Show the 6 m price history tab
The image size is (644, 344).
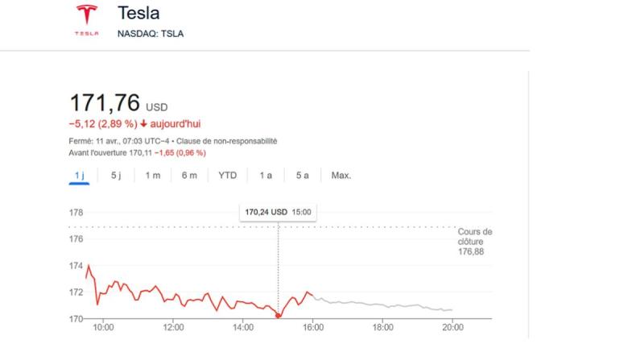[188, 176]
